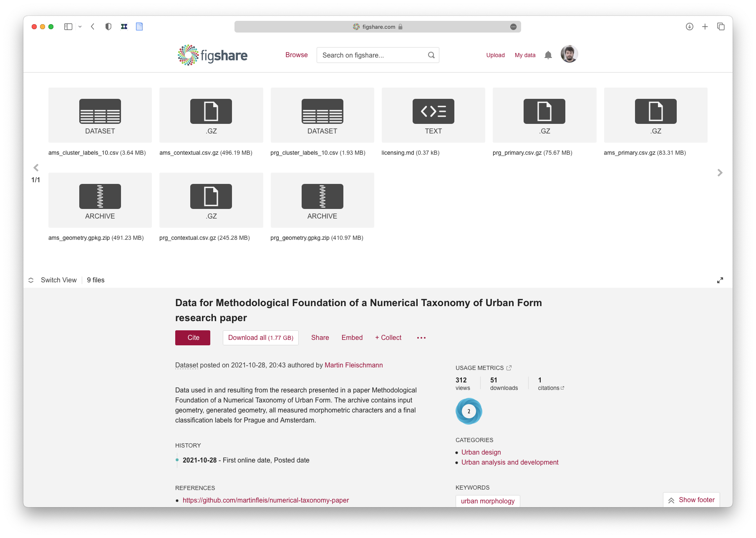
Task: Click the Search on figshare input field
Action: [x=371, y=55]
